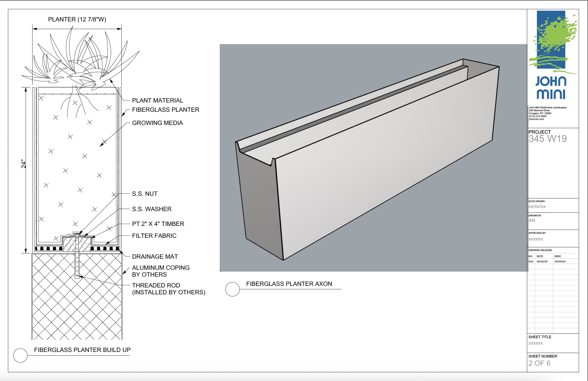
Task: Click the project name 345 W19
Action: tap(547, 139)
